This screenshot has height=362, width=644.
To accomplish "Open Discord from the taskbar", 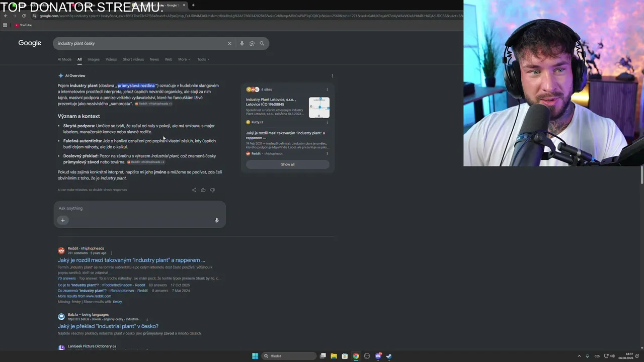I will tap(378, 356).
